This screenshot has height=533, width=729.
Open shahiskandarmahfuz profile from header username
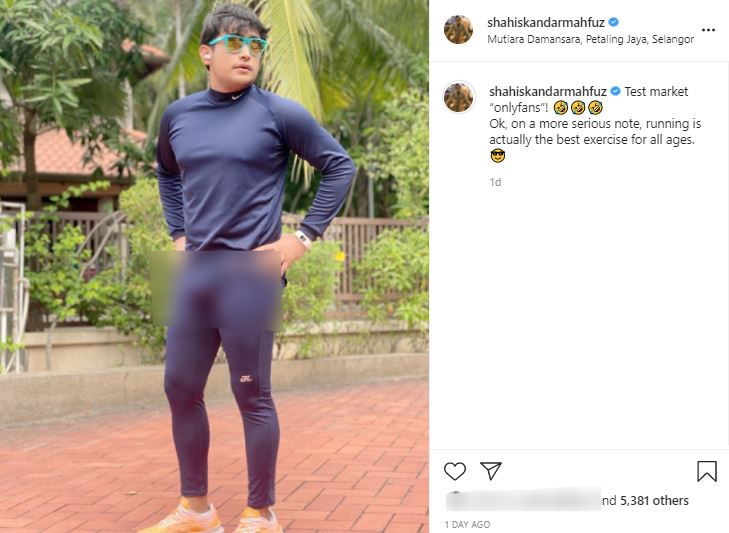pos(546,22)
